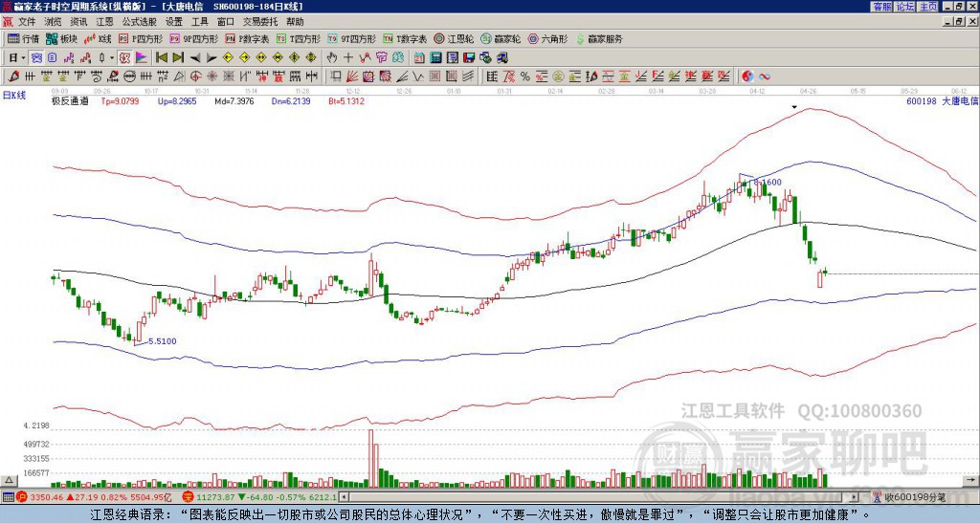The height and width of the screenshot is (524, 980).
Task: Open the 板块 sector view
Action: 61,38
